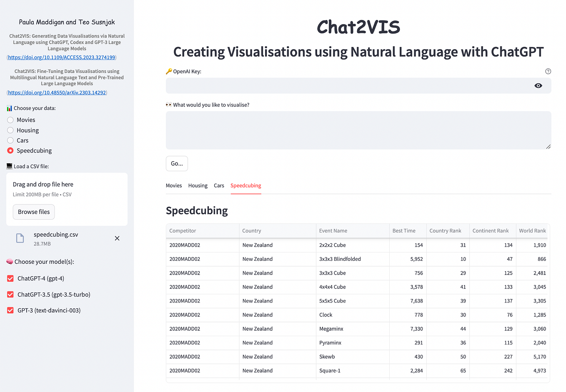This screenshot has width=566, height=392.
Task: Toggle the ChatGPT-3.5 (gpt-3.5-turbo) checkbox
Action: click(x=10, y=294)
